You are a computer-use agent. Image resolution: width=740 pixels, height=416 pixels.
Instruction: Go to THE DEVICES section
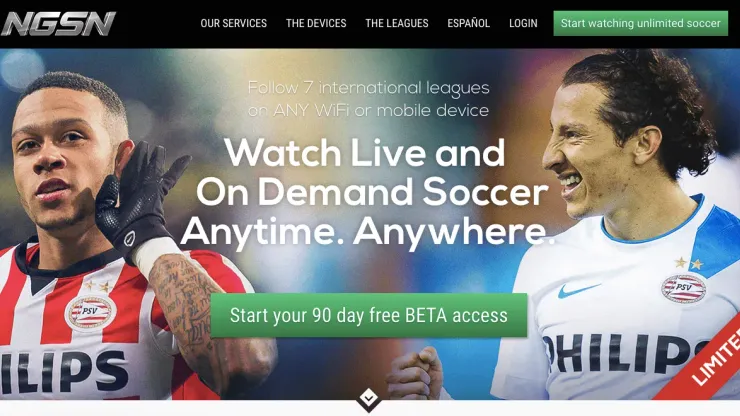pyautogui.click(x=316, y=23)
